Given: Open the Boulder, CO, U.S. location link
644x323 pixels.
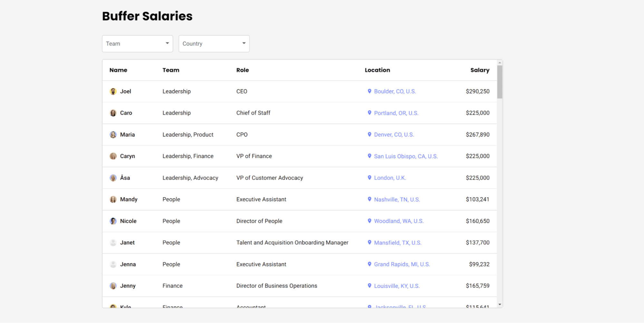Looking at the screenshot, I should tap(395, 91).
